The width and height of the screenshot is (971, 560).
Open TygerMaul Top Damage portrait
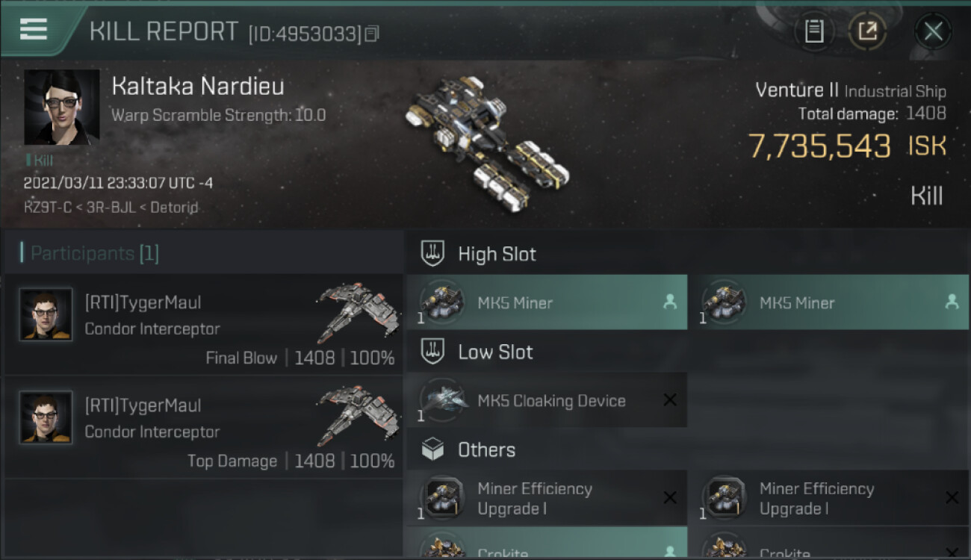tap(46, 417)
